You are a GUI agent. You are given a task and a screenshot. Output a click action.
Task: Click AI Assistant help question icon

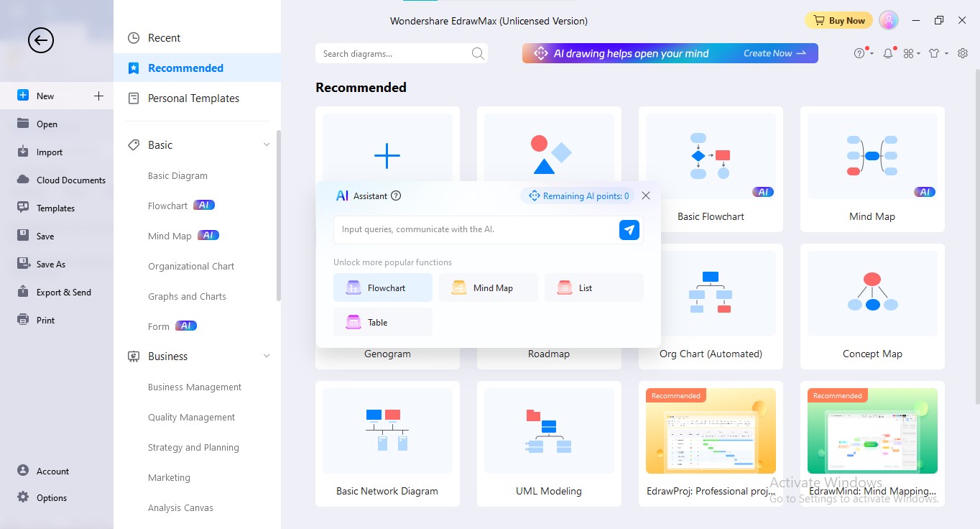point(396,195)
